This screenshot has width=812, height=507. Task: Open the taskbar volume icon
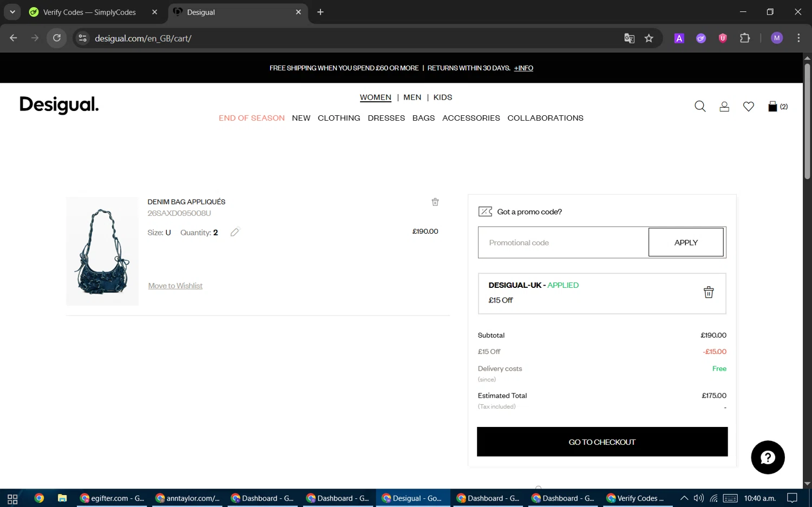pos(699,498)
